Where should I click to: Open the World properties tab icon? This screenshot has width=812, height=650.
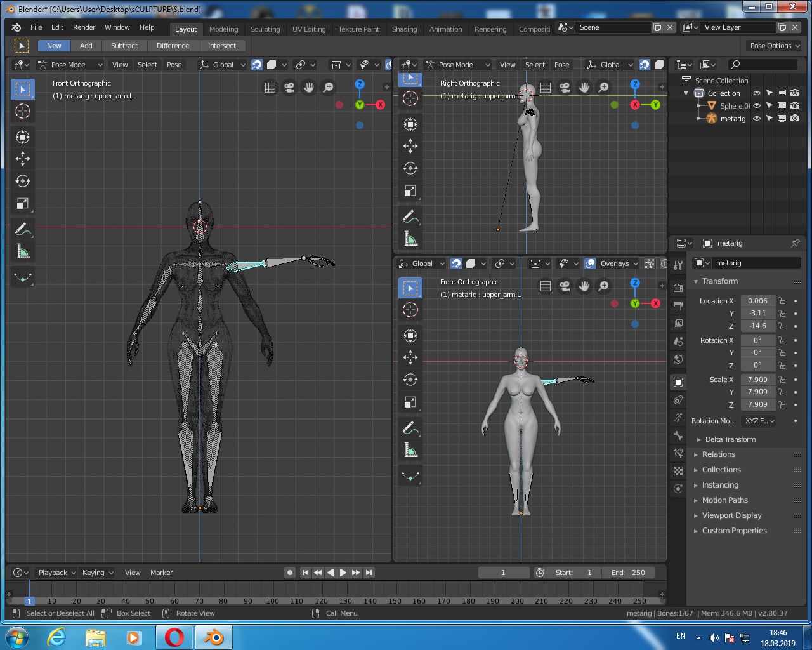(x=678, y=359)
